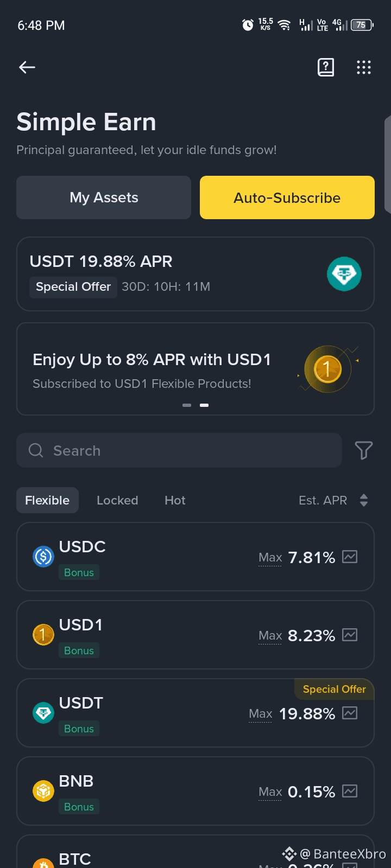
Task: Open the USDT APR chart icon
Action: 350,713
